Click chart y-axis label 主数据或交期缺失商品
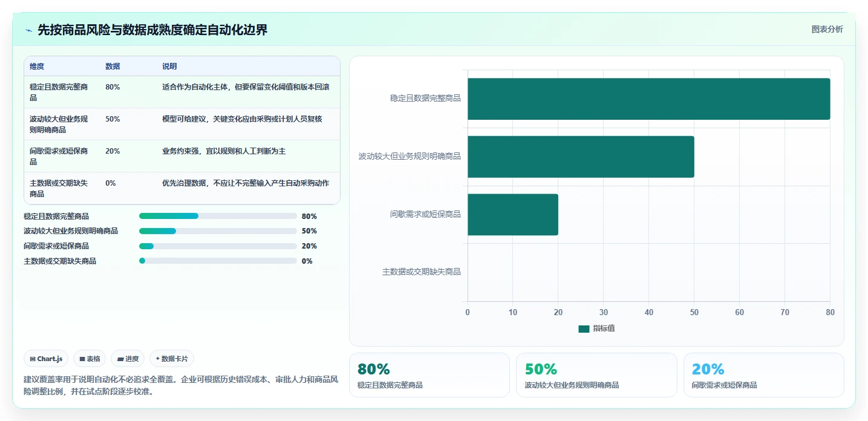The width and height of the screenshot is (868, 421). click(x=422, y=272)
